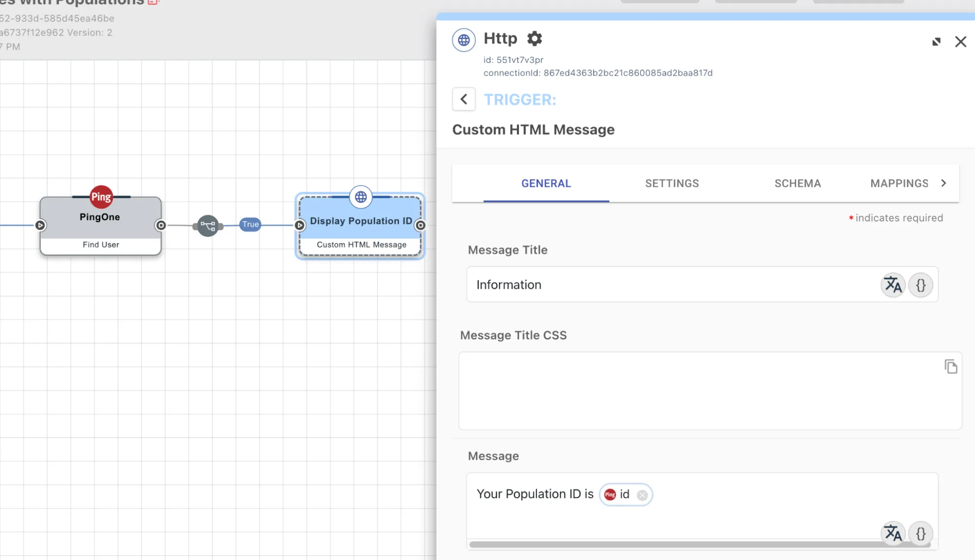Screen dimensions: 975x560
Task: Click Display Population ID output connector
Action: (420, 225)
